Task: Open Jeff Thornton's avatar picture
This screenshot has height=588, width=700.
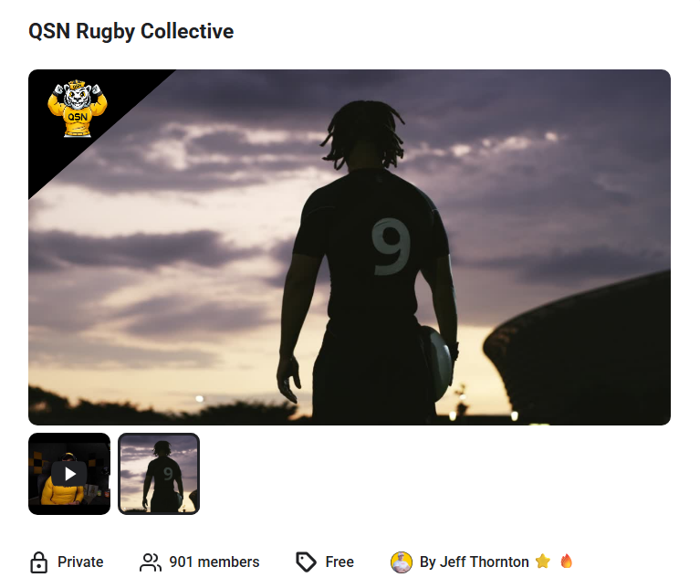Action: tap(402, 562)
